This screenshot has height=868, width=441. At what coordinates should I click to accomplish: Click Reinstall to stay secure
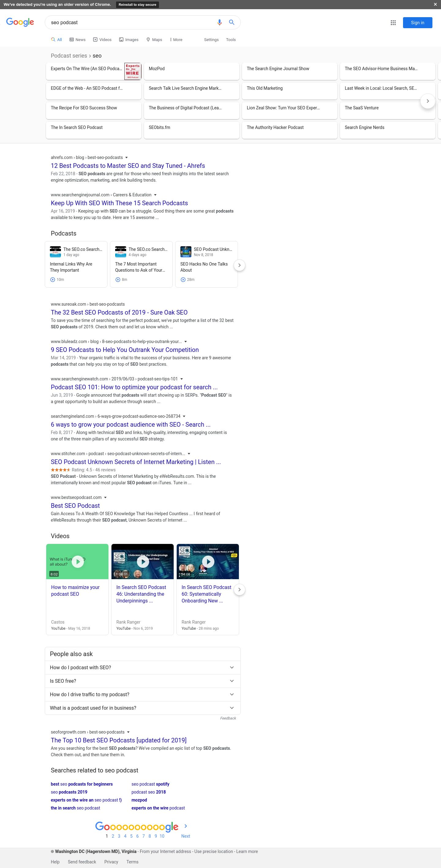point(137,5)
